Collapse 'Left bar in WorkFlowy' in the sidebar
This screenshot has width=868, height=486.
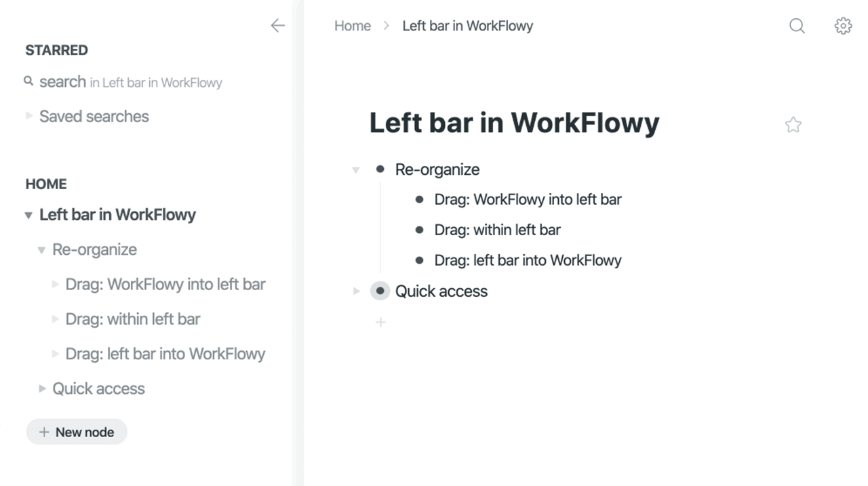28,215
